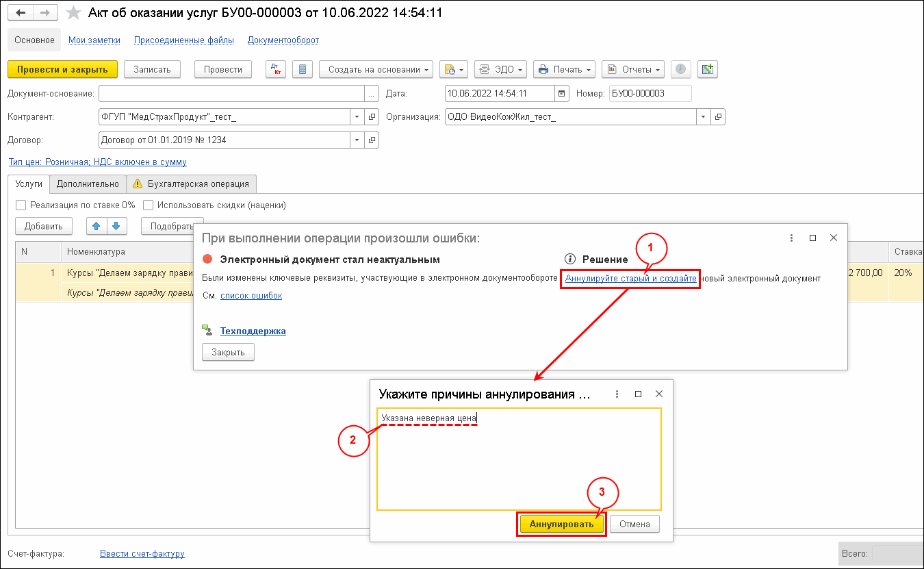The height and width of the screenshot is (569, 924).
Task: Select the N column header
Action: (38, 251)
